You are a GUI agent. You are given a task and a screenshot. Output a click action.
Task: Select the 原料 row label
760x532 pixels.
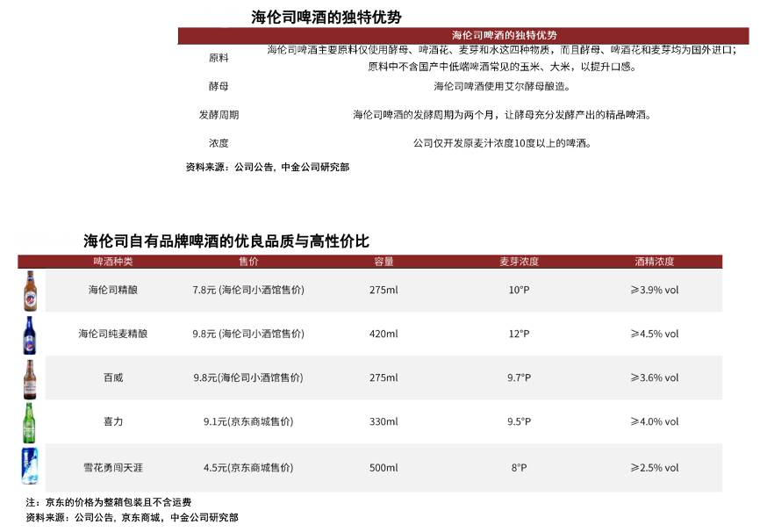219,58
